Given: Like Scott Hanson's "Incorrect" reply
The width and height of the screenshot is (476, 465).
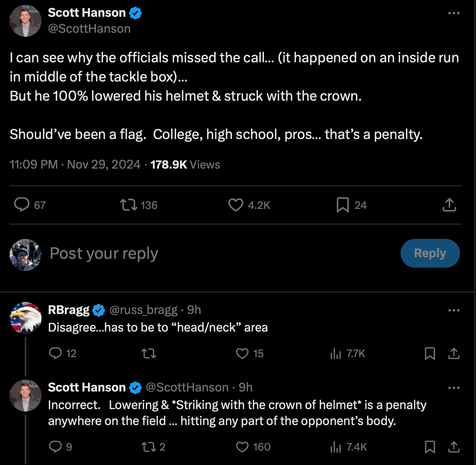Looking at the screenshot, I should pyautogui.click(x=242, y=447).
